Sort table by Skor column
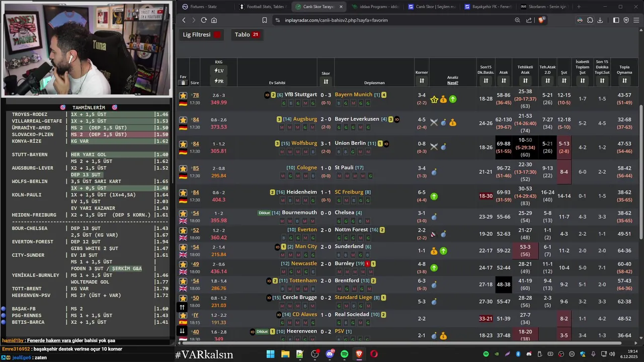 click(x=326, y=81)
